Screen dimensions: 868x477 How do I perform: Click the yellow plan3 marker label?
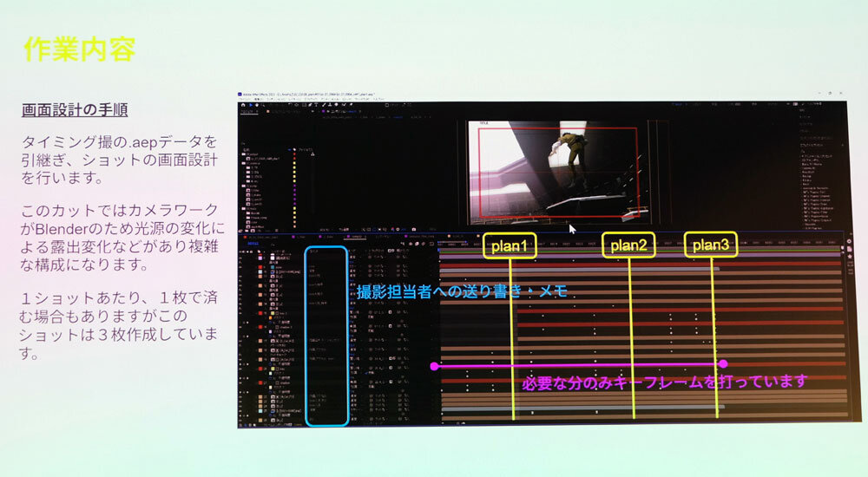click(712, 245)
